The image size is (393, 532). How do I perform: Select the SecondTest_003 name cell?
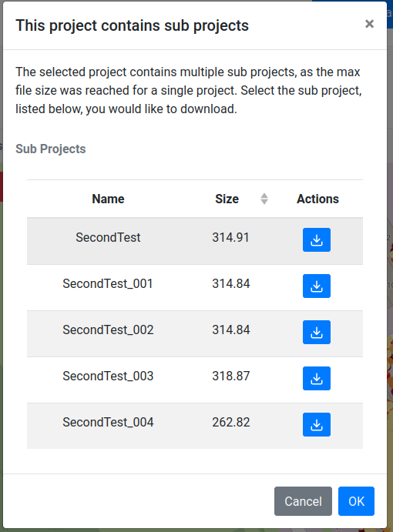click(x=108, y=376)
